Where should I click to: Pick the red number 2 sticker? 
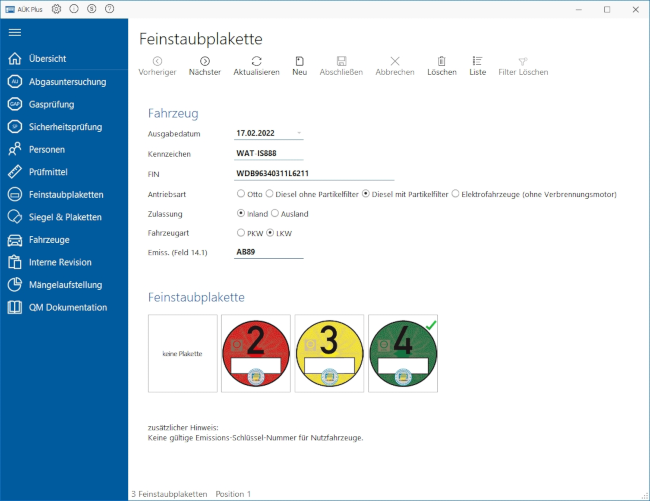click(x=256, y=354)
